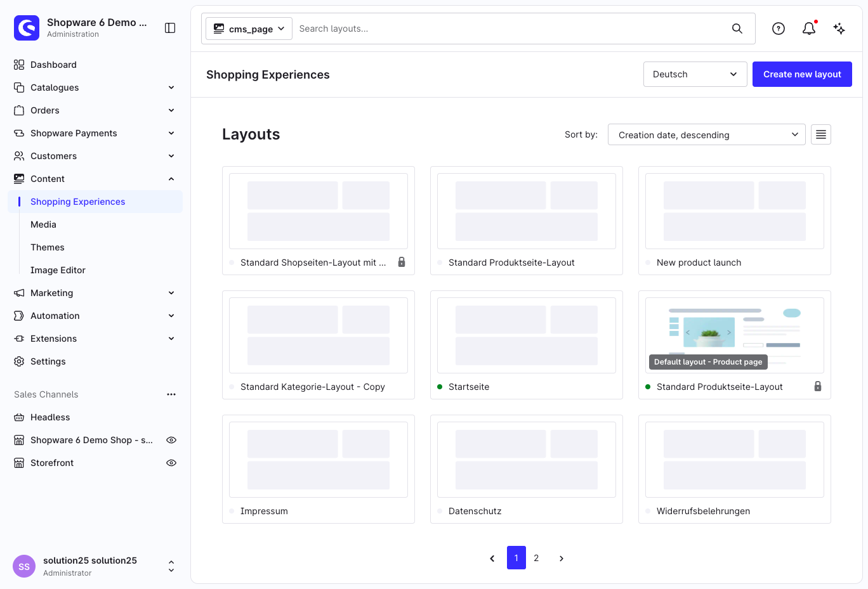Screen dimensions: 868x589
Task: Click the Orders bag icon
Action: coord(19,110)
